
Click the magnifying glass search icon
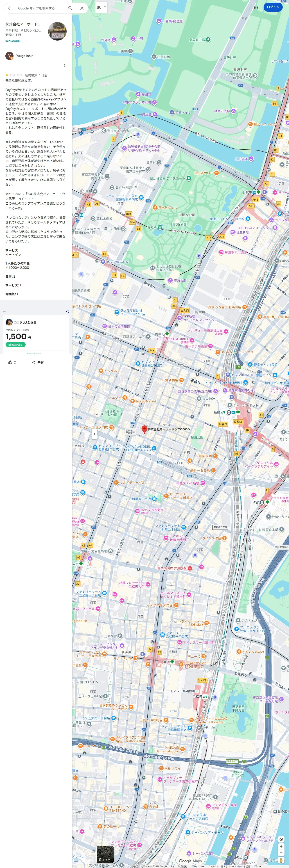(x=70, y=8)
